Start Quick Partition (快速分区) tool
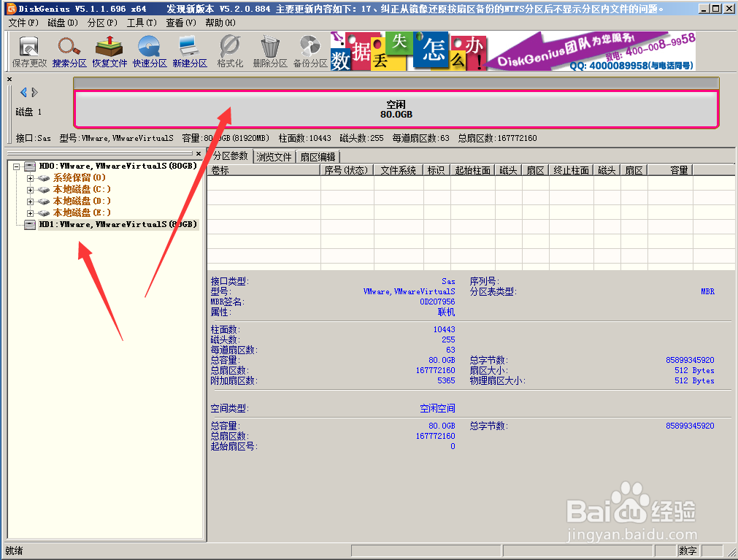 pos(149,51)
